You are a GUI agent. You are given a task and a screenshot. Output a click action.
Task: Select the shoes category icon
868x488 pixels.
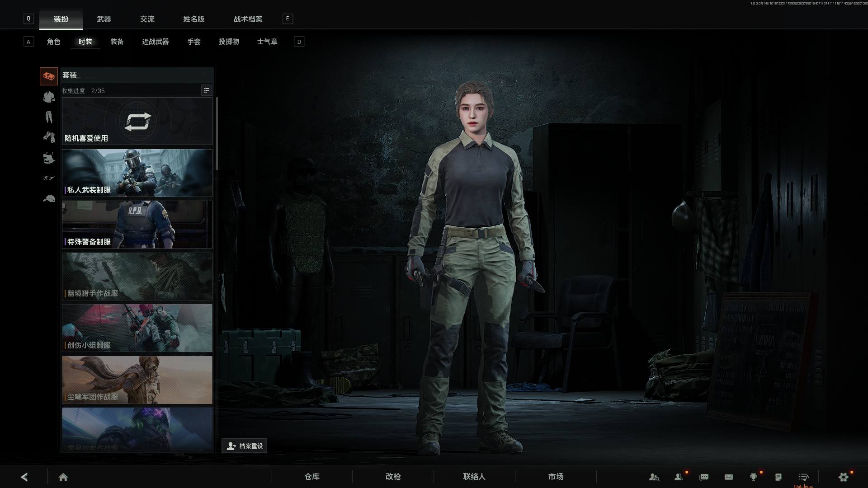tap(49, 137)
